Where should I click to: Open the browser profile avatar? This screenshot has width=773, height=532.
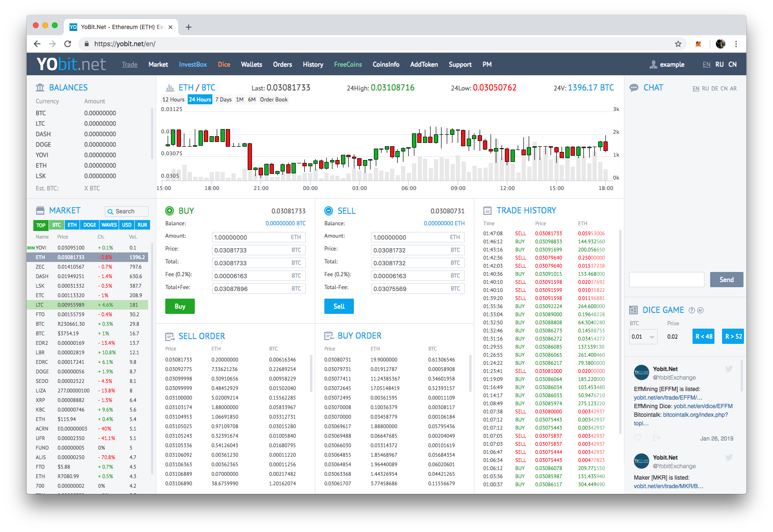(720, 44)
